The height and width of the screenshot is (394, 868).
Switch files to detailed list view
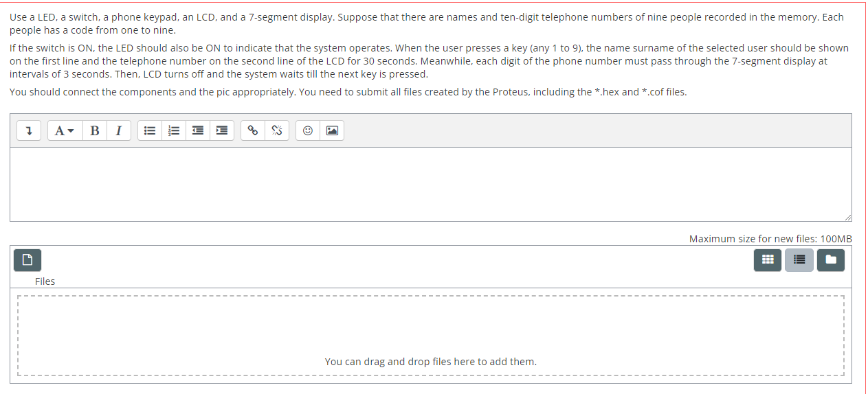click(799, 259)
